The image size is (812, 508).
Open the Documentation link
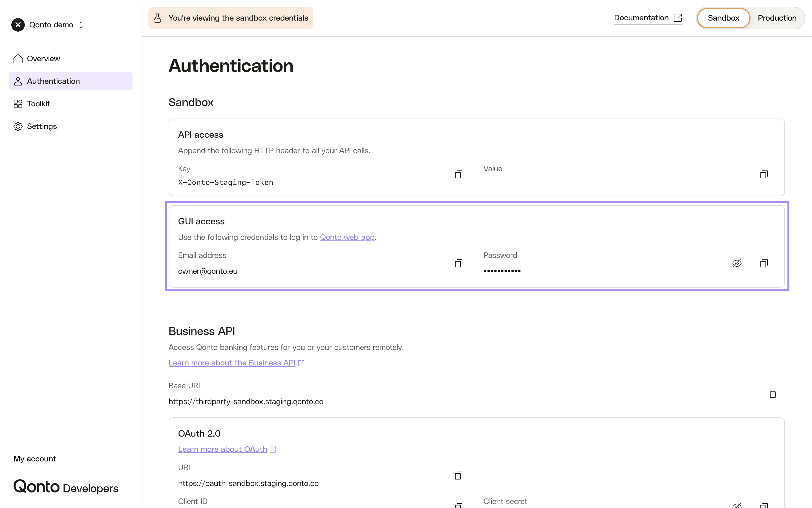[x=648, y=18]
